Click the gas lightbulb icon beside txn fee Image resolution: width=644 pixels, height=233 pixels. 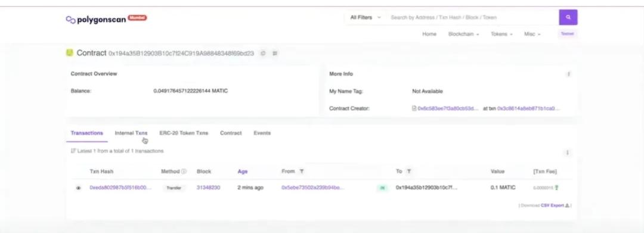pos(556,188)
